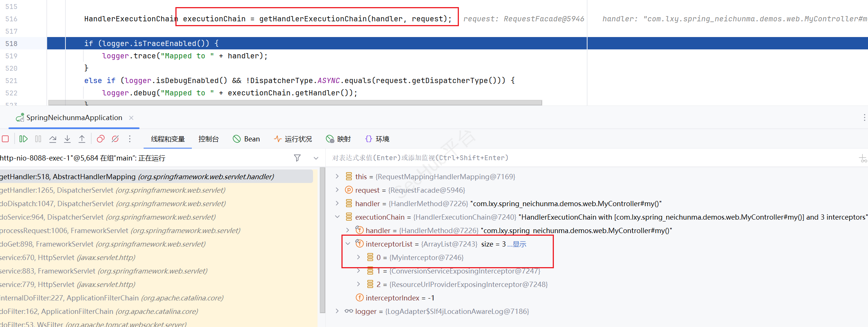Image resolution: width=868 pixels, height=327 pixels.
Task: Open the View Breakpoints icon
Action: coord(101,139)
